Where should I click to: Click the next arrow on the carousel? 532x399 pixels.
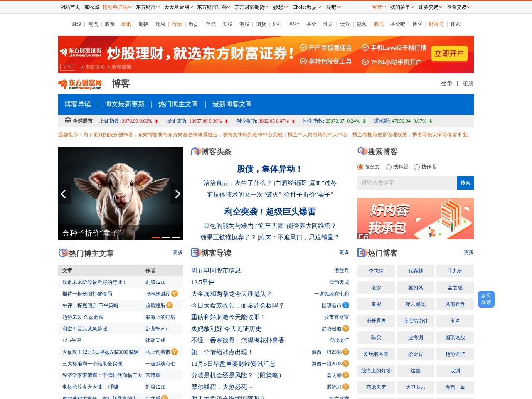pyautogui.click(x=178, y=194)
